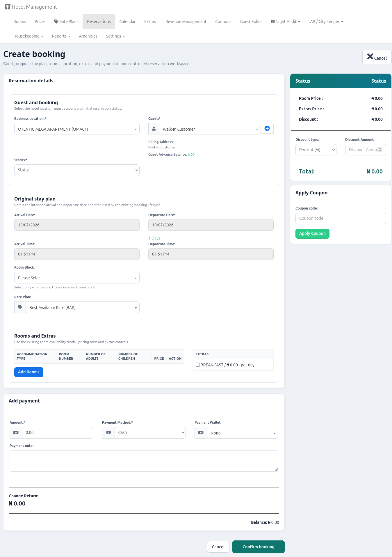
Task: Click the Coupon code input
Action: pyautogui.click(x=341, y=219)
